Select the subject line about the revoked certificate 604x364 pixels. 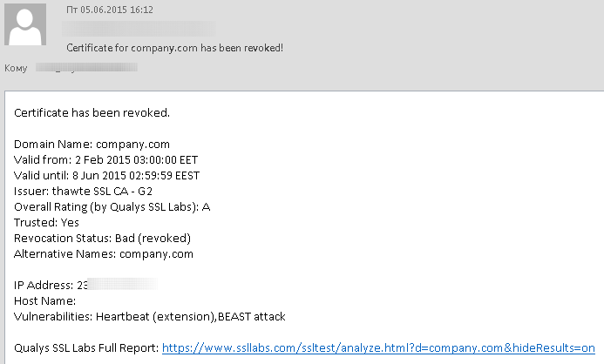(175, 48)
